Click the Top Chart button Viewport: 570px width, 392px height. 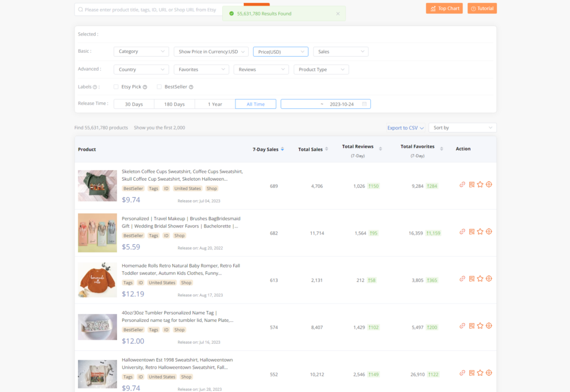click(x=444, y=8)
